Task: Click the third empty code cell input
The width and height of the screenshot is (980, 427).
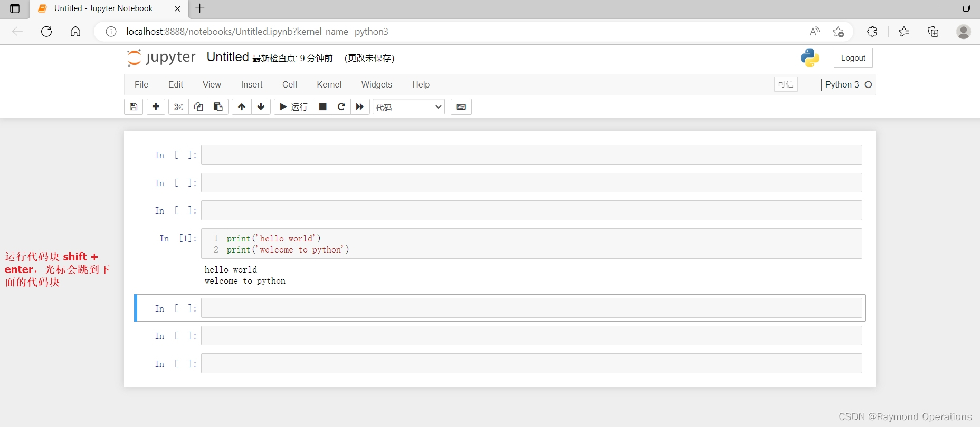Action: coord(531,210)
